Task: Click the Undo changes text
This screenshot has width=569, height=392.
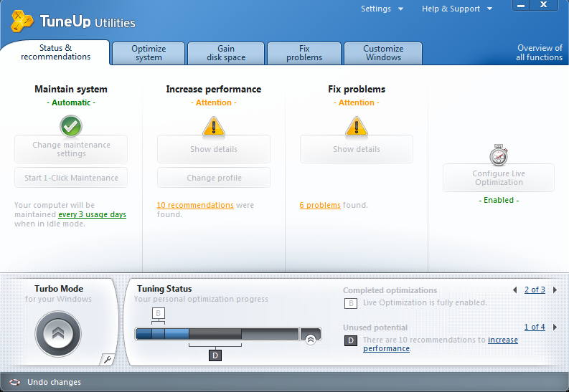Action: click(x=54, y=382)
